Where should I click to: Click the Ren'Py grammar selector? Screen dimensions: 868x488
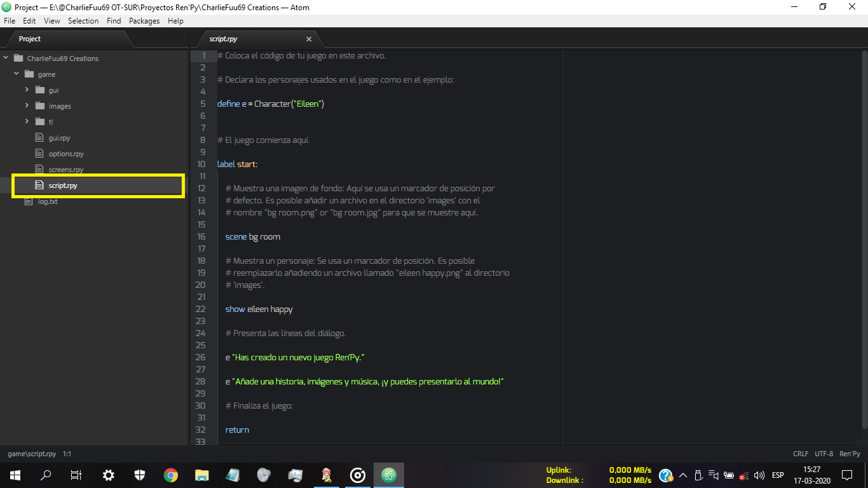coord(850,454)
